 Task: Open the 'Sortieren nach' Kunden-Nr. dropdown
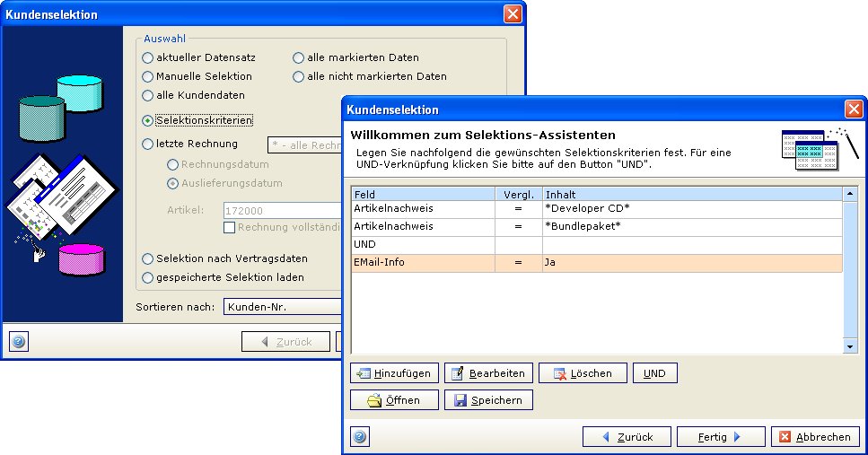pyautogui.click(x=283, y=307)
